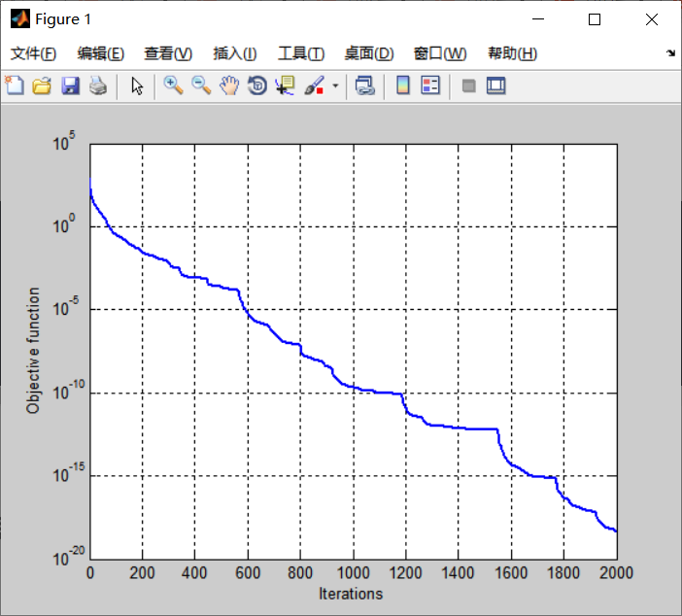This screenshot has height=616, width=682.
Task: Click the Link Plot toolbar icon
Action: tap(365, 86)
